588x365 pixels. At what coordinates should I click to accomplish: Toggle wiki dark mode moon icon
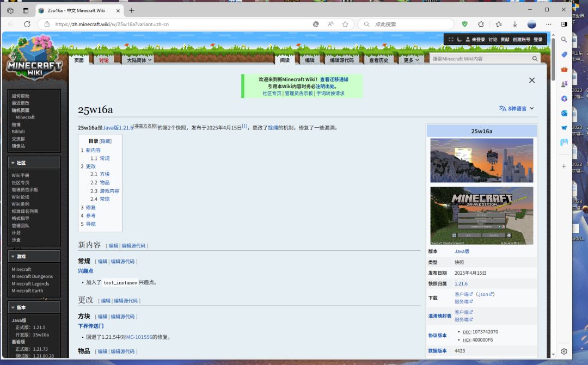tap(459, 39)
